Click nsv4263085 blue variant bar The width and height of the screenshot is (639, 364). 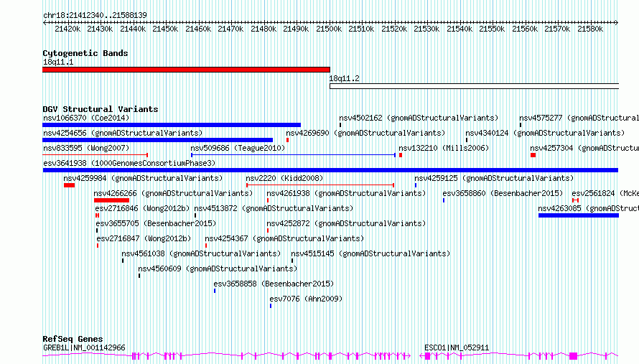(579, 215)
